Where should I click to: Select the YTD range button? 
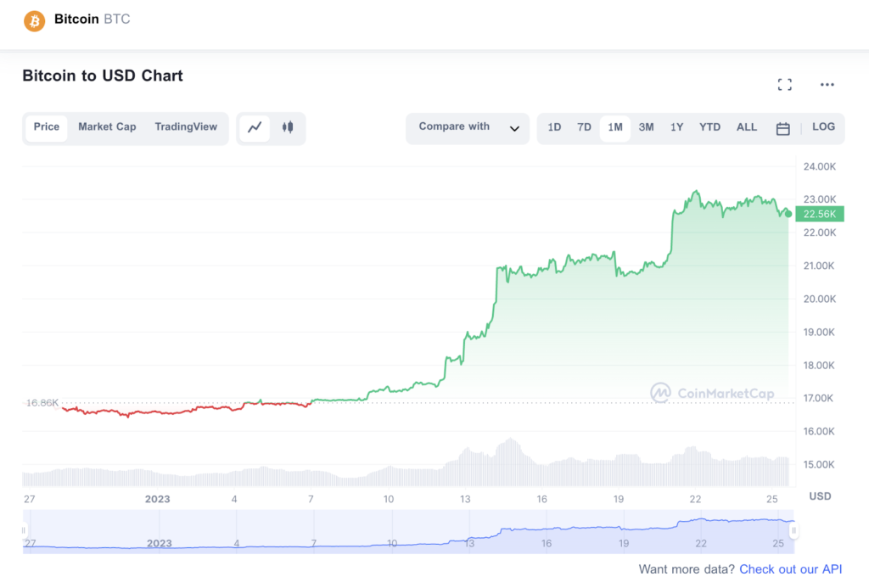(x=709, y=127)
